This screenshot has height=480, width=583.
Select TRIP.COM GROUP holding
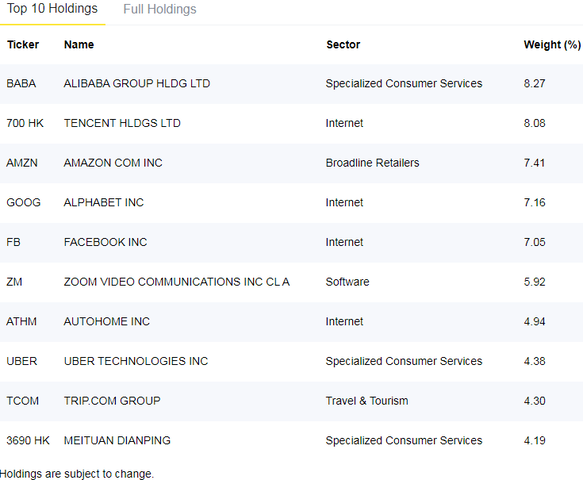[x=112, y=401]
